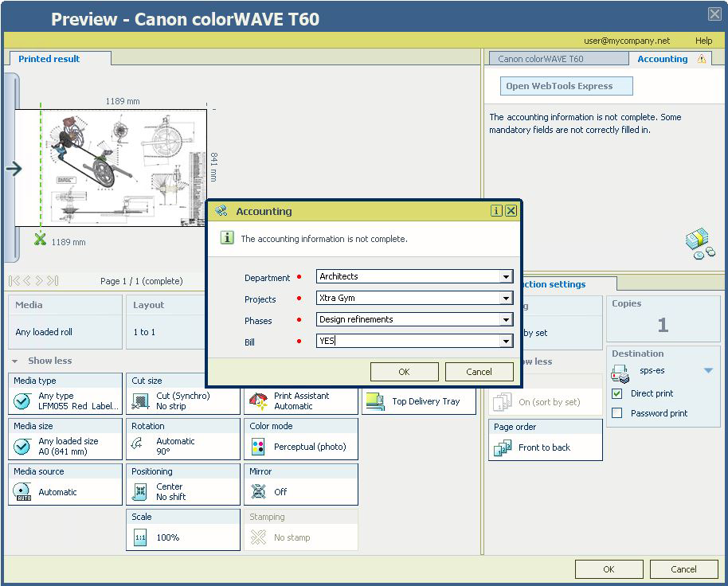Click Open WebTools Express button
The image size is (728, 586).
(x=559, y=86)
